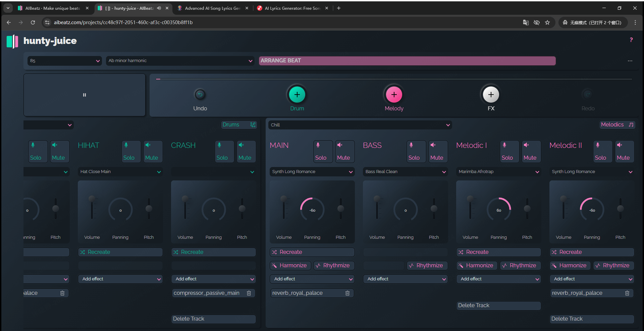
Task: Click the Redo icon
Action: coord(587,94)
